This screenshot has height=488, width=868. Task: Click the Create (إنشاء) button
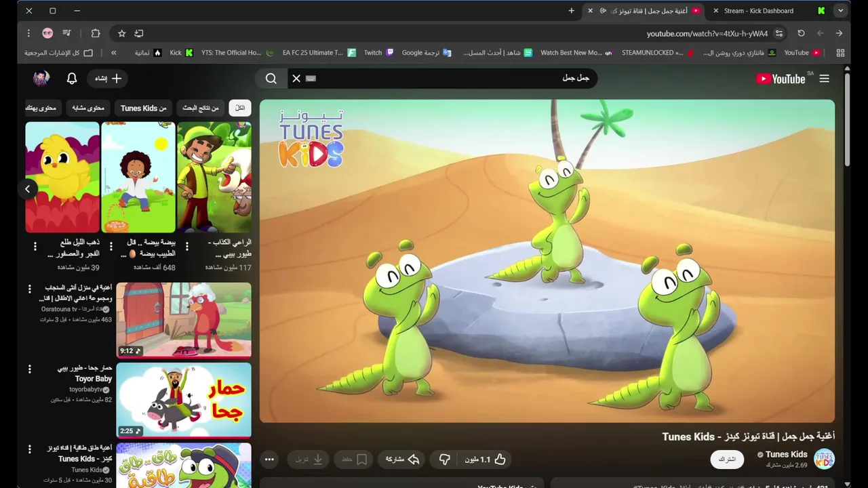tap(108, 79)
